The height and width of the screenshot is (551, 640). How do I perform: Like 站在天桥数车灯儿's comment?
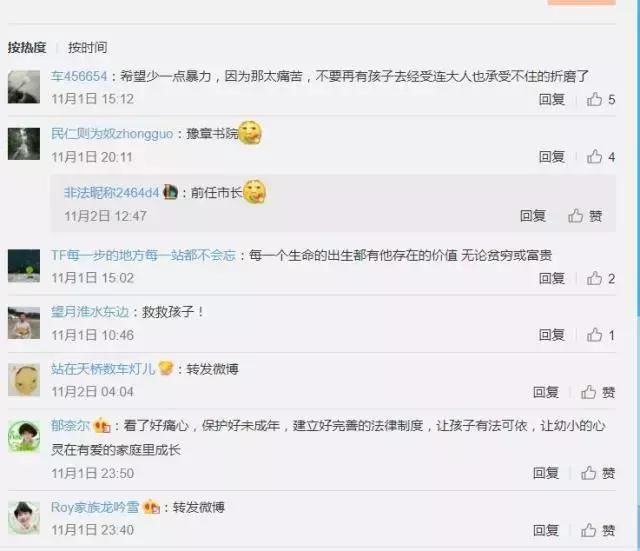tap(598, 392)
